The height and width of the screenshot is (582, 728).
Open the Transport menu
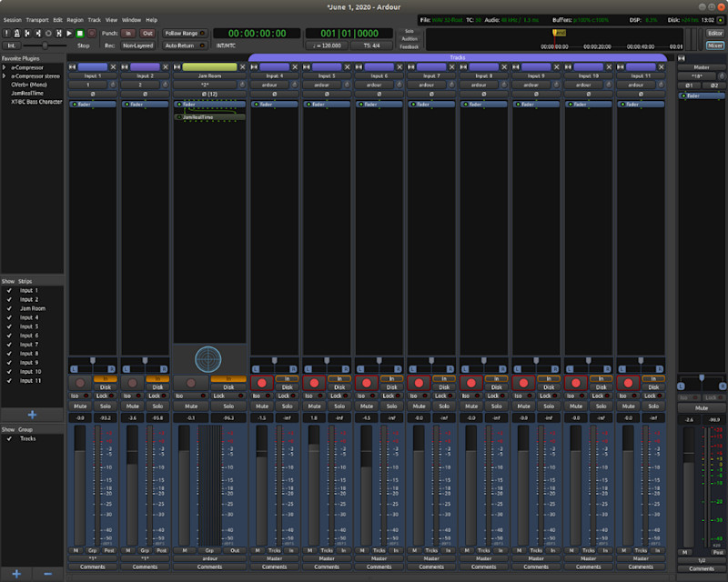click(x=37, y=19)
